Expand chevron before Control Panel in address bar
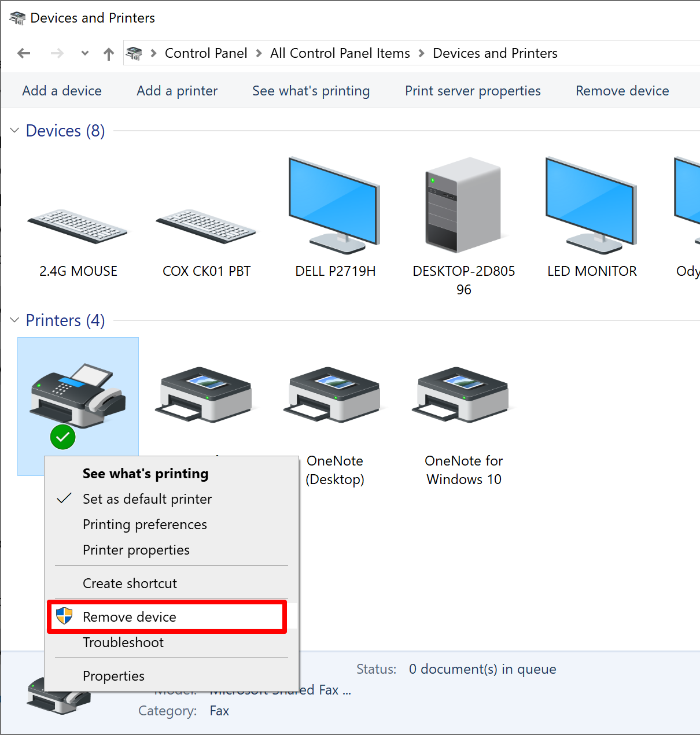 (153, 53)
